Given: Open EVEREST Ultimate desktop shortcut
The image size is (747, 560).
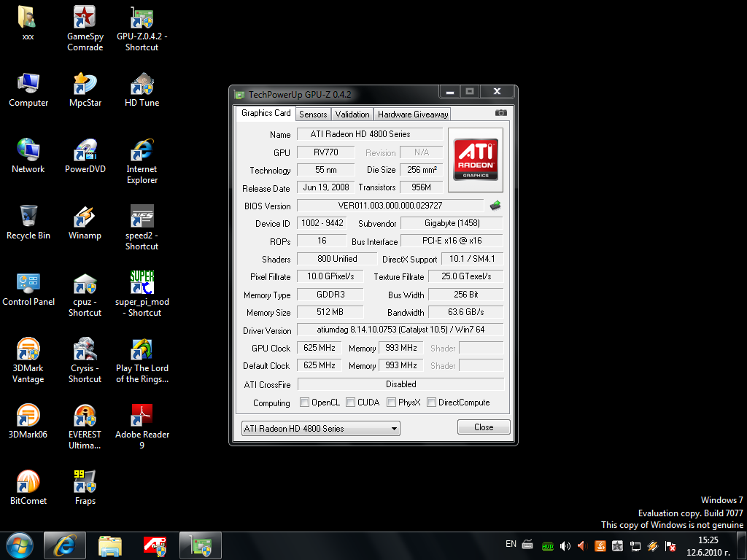Looking at the screenshot, I should click(85, 426).
